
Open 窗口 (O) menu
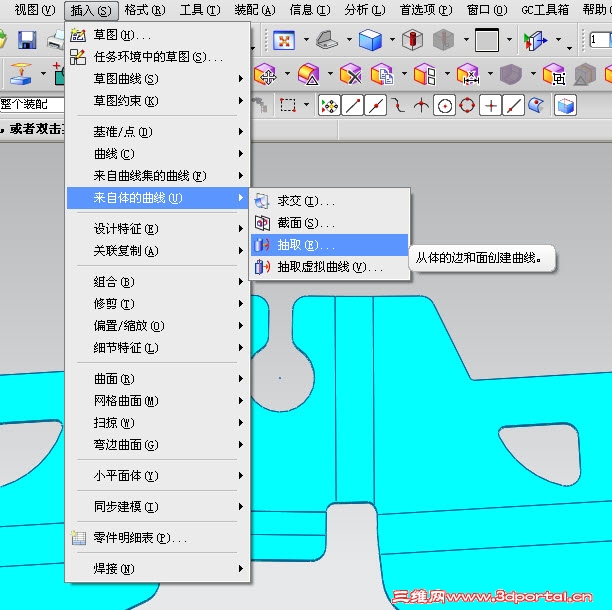tap(487, 10)
